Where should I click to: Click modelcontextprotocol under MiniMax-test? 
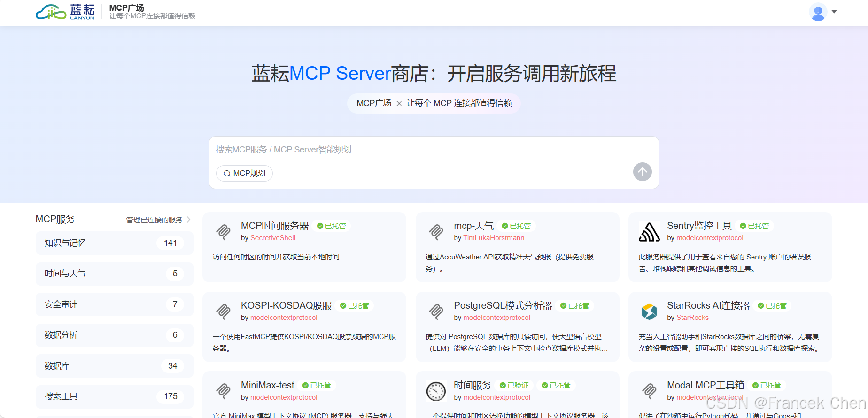pyautogui.click(x=284, y=397)
